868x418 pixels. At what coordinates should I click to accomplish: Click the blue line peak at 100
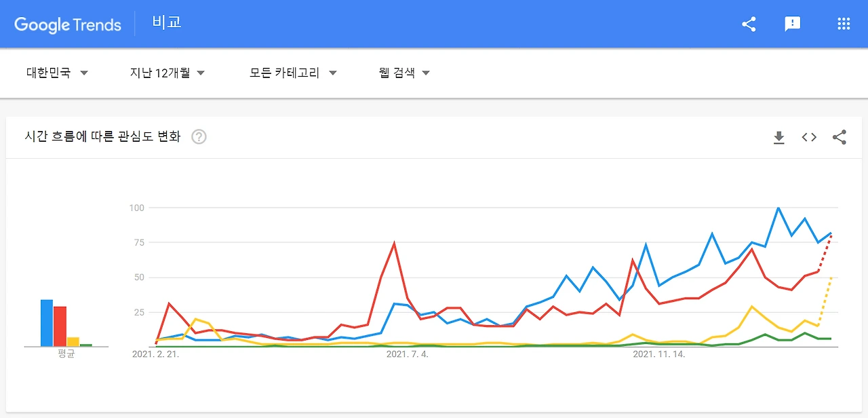778,208
